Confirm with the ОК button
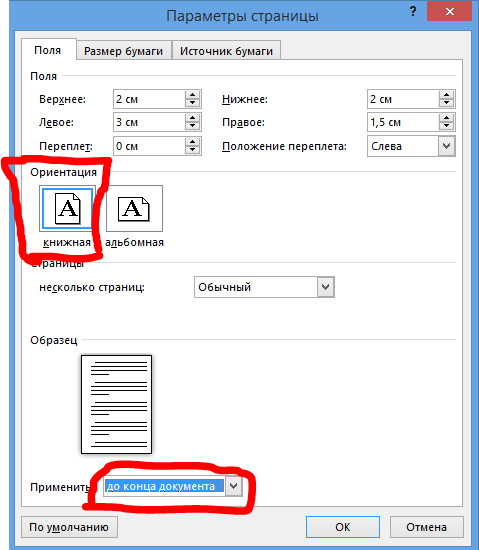Image resolution: width=479 pixels, height=550 pixels. pyautogui.click(x=343, y=527)
